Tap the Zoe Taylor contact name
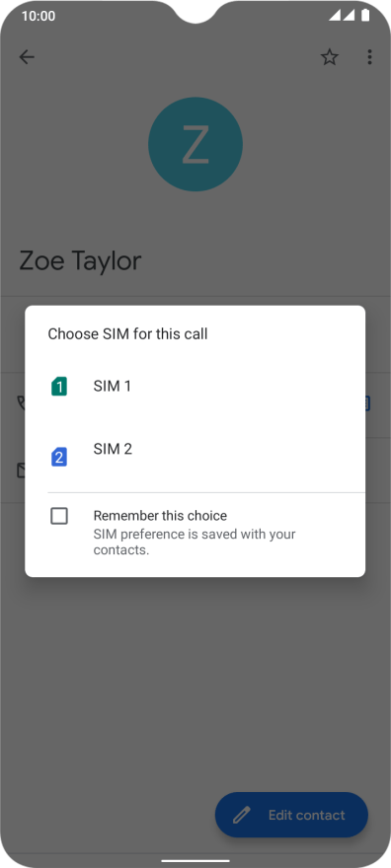391x868 pixels. 80,260
